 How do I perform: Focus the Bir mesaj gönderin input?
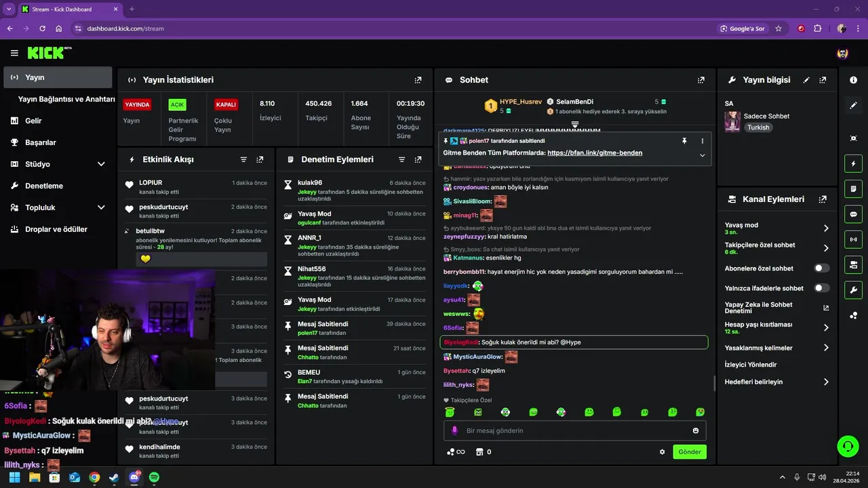click(575, 430)
